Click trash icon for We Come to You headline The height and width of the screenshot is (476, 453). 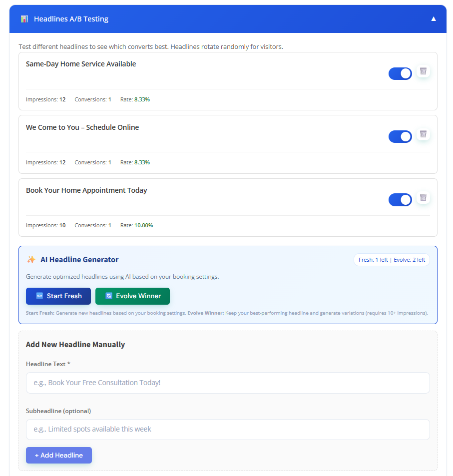click(x=423, y=134)
